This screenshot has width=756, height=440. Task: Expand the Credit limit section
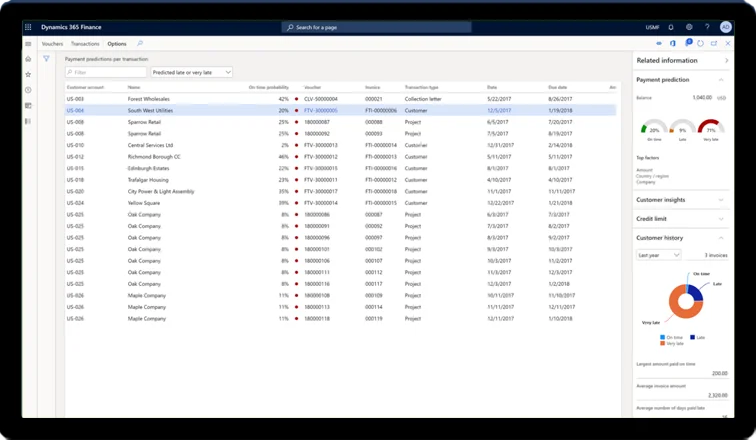pyautogui.click(x=720, y=217)
